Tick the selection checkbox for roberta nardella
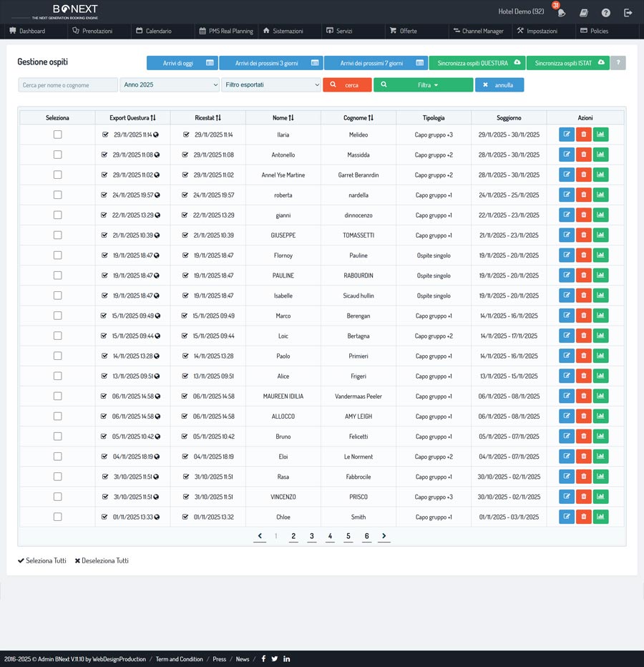This screenshot has height=667, width=644. pyautogui.click(x=57, y=195)
